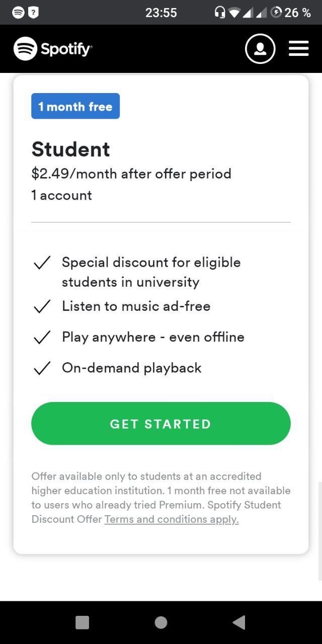Tap the Spotify status bar notification icon
The height and width of the screenshot is (644, 322).
18,13
